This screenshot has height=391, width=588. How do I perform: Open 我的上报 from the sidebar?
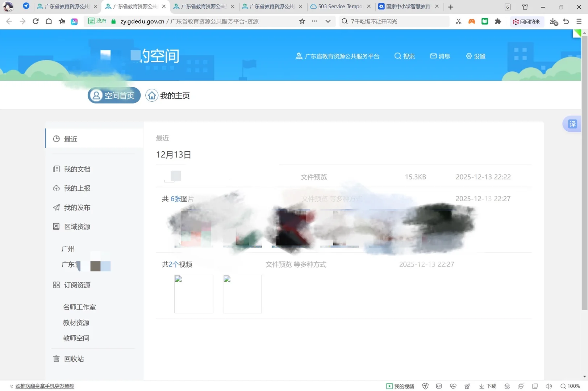pyautogui.click(x=77, y=188)
